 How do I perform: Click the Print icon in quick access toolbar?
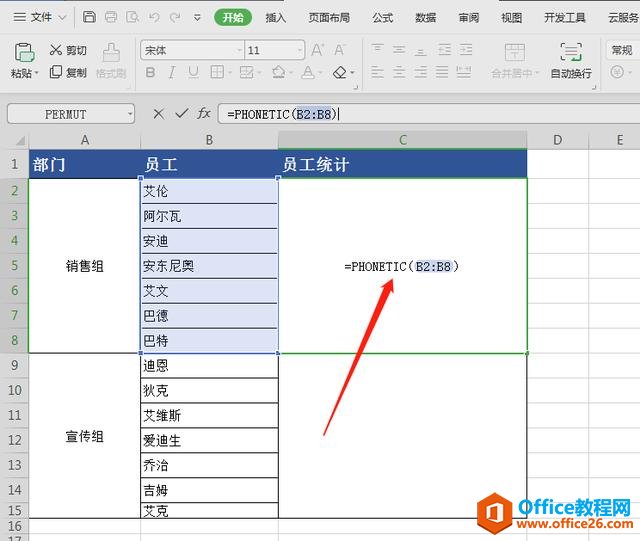111,17
